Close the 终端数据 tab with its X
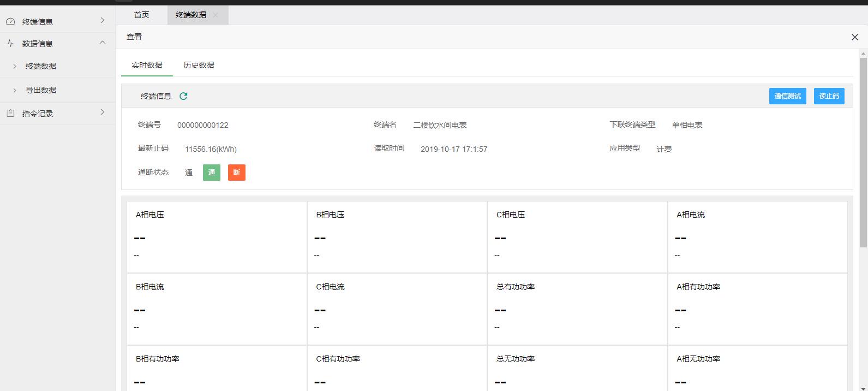 click(x=215, y=15)
